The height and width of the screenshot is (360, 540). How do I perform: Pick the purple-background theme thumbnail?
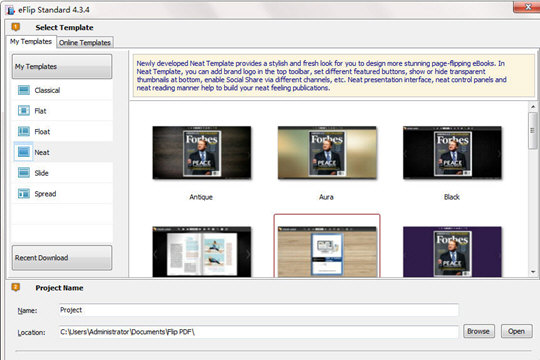click(x=453, y=252)
